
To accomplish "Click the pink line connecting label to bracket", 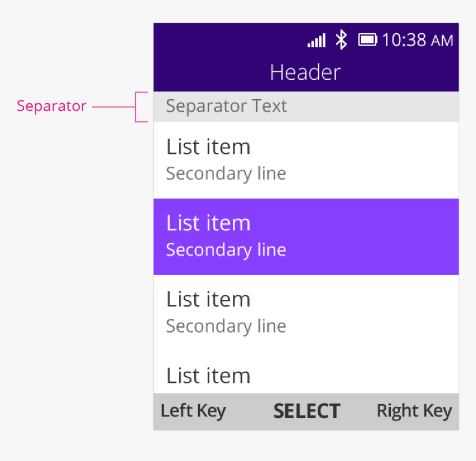I will [x=113, y=106].
